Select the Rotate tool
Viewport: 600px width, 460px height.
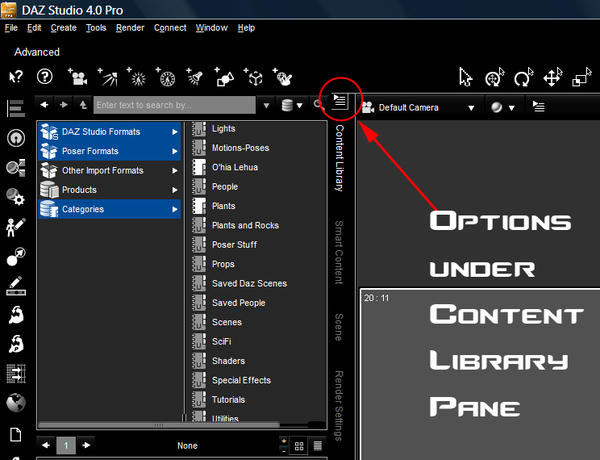(523, 77)
